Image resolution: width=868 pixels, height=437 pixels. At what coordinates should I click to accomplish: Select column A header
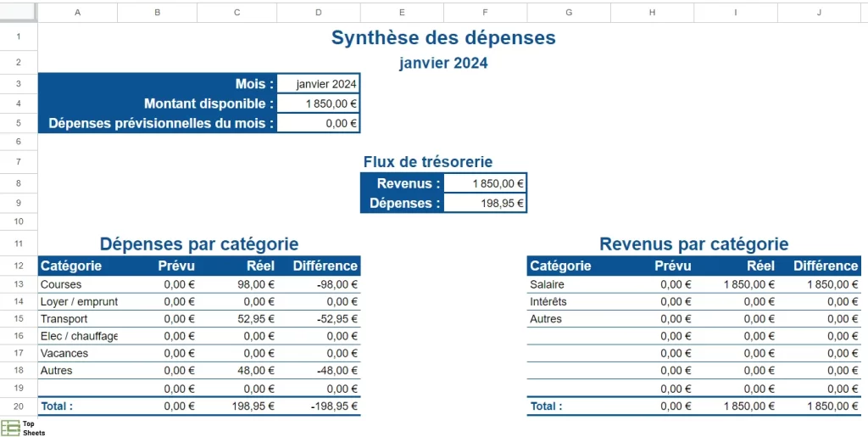coord(77,12)
